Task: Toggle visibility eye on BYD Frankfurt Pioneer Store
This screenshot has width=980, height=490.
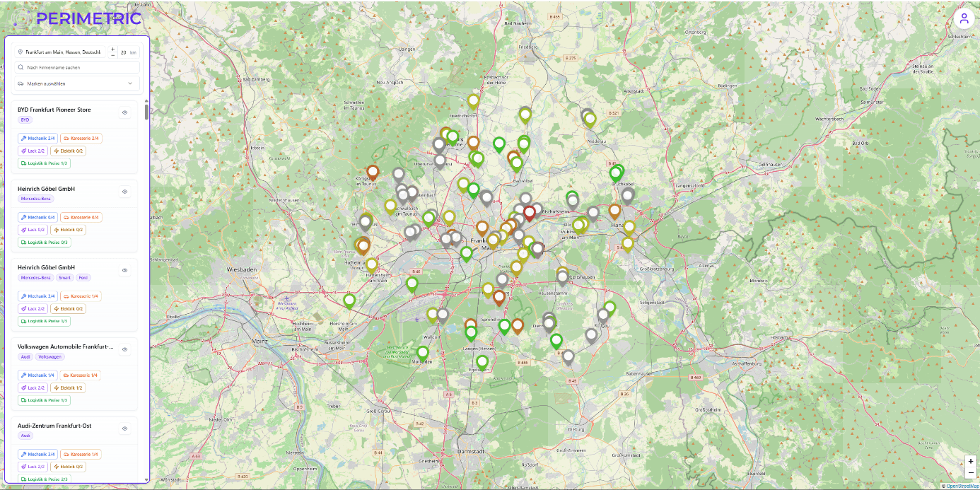Action: pos(124,112)
